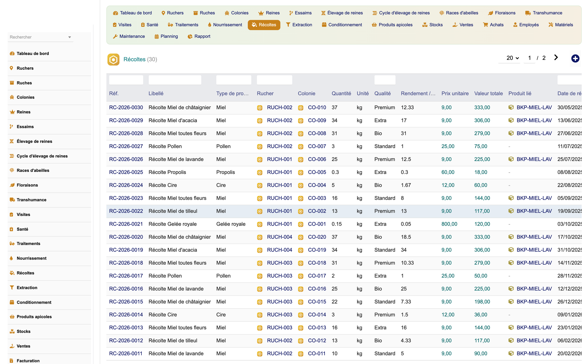This screenshot has height=364, width=588.
Task: Select the active Récoltes top menu tab
Action: tap(264, 25)
